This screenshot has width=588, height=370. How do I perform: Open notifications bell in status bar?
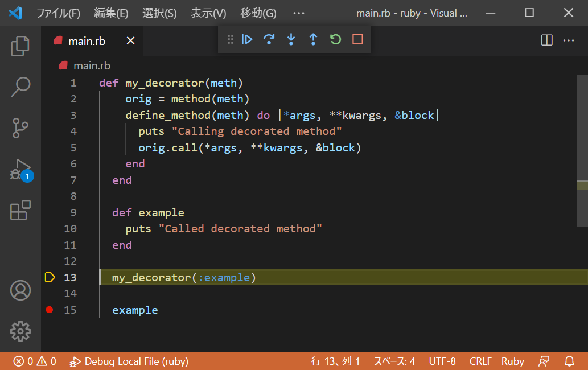(569, 361)
